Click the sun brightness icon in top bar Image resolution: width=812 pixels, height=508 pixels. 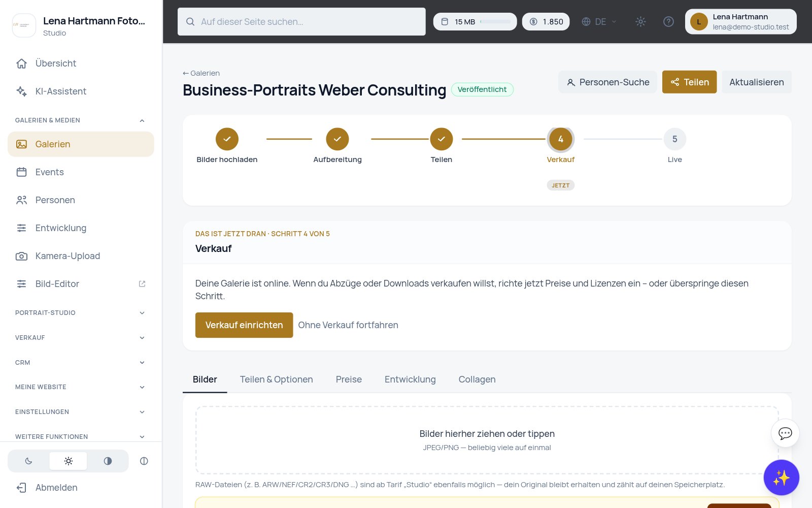tap(640, 22)
